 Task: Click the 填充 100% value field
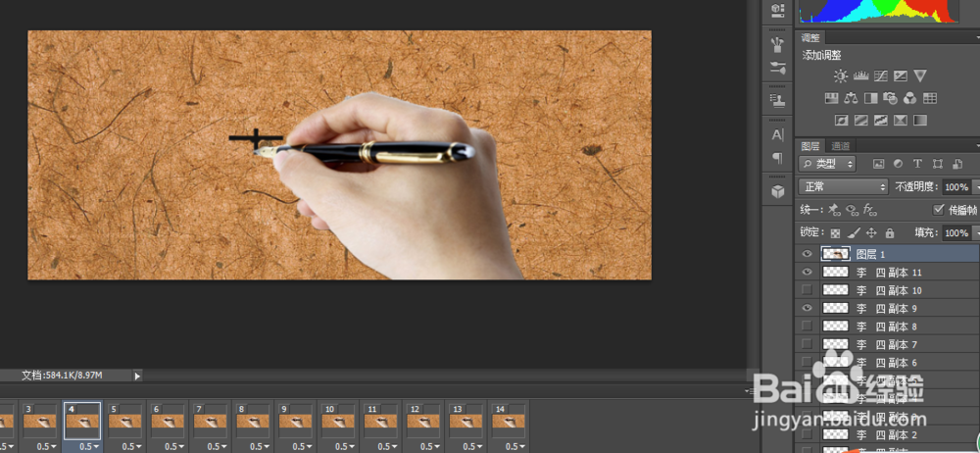point(956,232)
